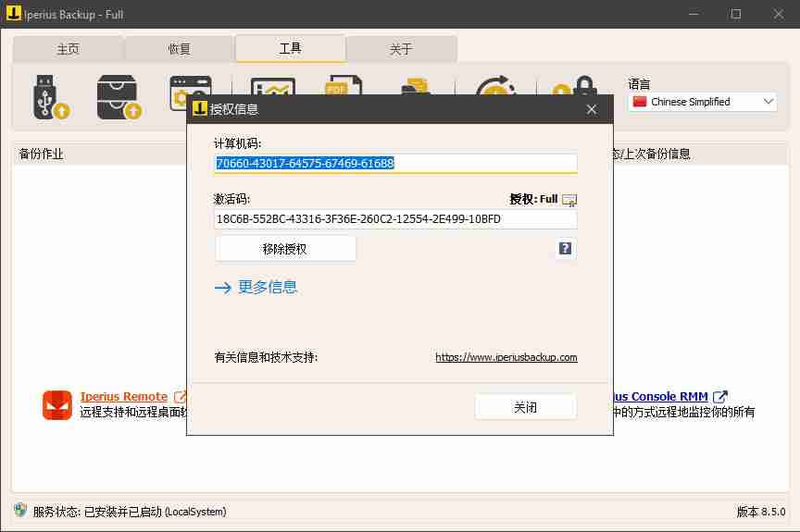The width and height of the screenshot is (800, 532).
Task: Click the 激活码 activation code field
Action: pyautogui.click(x=395, y=219)
